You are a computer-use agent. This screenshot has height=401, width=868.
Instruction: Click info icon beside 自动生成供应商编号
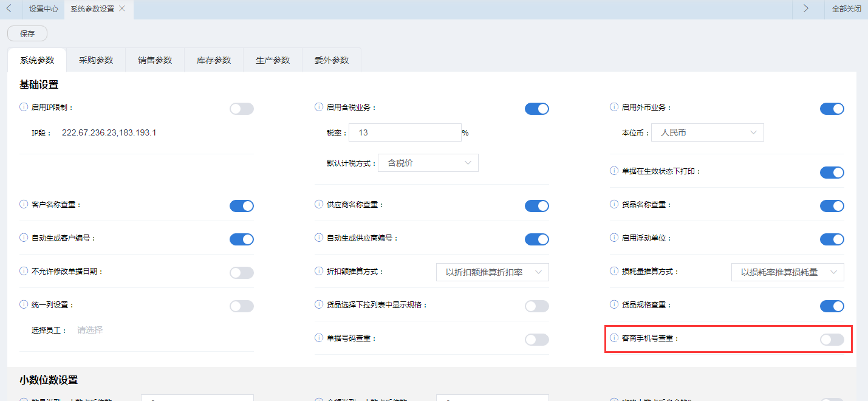319,238
